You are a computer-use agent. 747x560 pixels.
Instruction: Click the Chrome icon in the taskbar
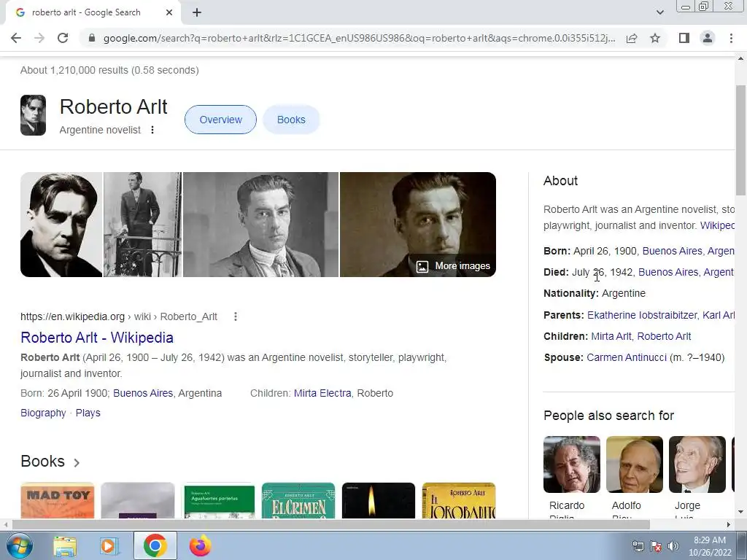(x=155, y=545)
